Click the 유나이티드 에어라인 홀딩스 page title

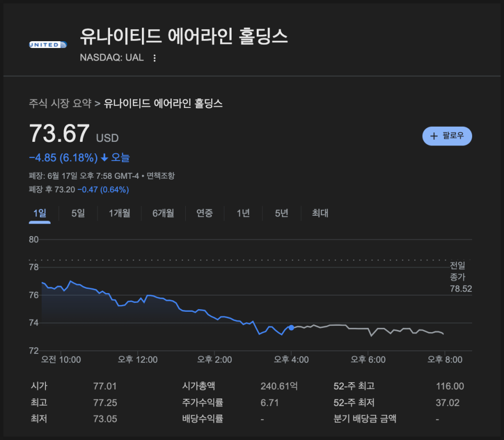pos(184,36)
